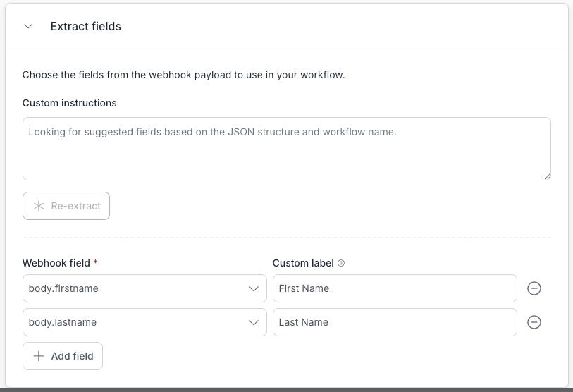Focus the Custom instructions text area
Screen dimensions: 573x392
(286, 149)
